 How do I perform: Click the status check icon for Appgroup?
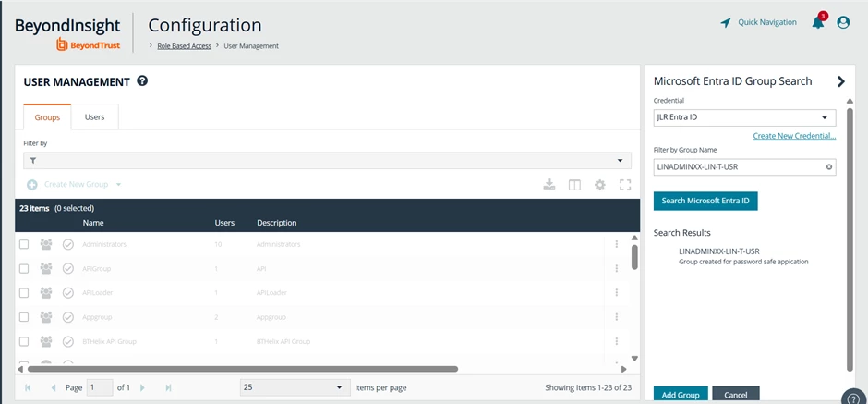pos(68,317)
